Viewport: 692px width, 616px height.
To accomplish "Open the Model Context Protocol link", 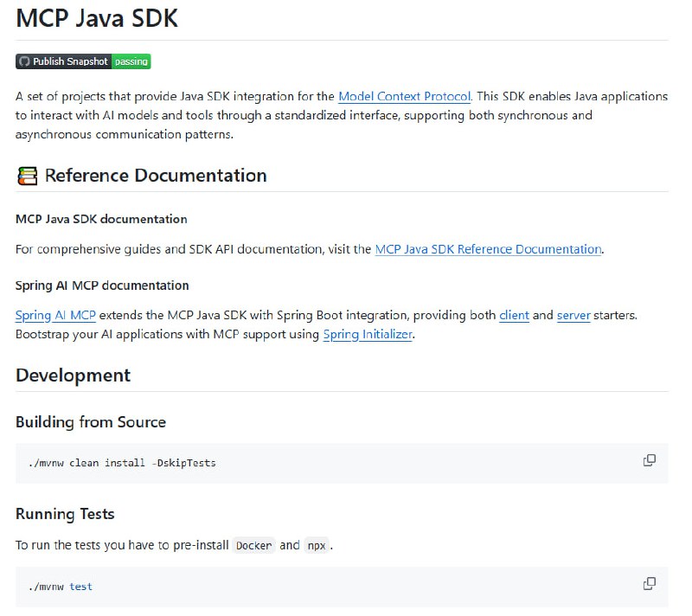I will [x=403, y=96].
